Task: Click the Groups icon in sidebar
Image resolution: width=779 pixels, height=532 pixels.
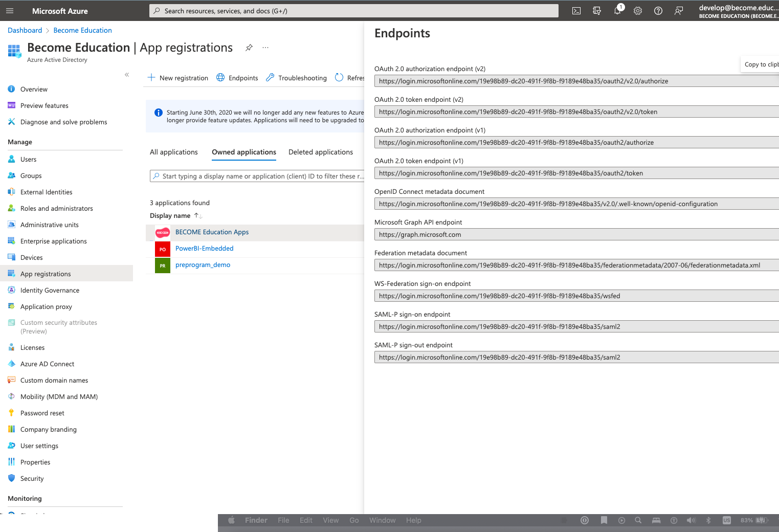Action: coord(11,175)
